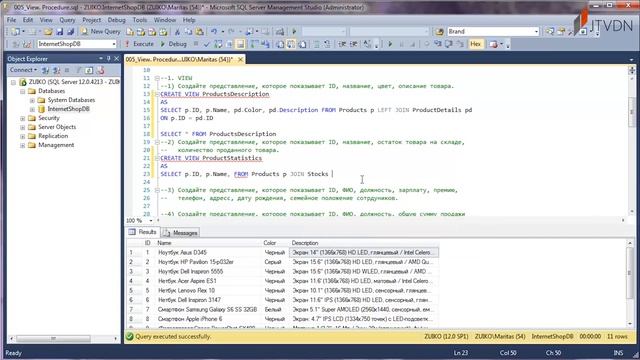Expand the Replication tree node

(x=23, y=136)
